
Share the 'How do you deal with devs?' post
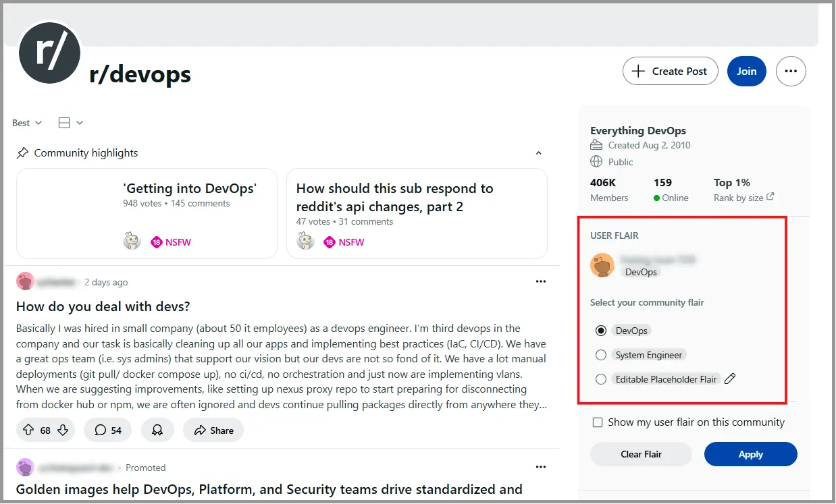tap(213, 430)
